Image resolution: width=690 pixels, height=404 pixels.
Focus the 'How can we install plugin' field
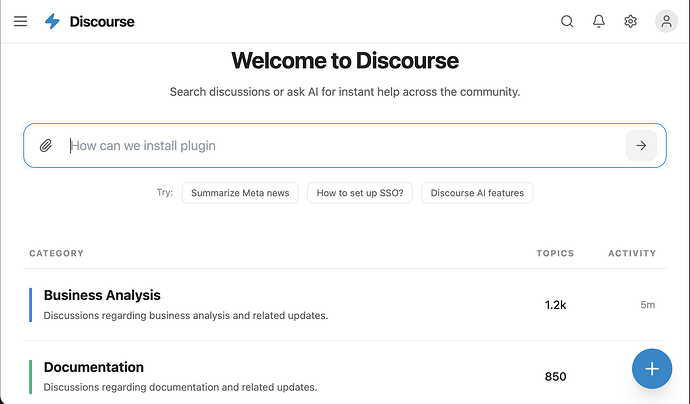tap(345, 146)
